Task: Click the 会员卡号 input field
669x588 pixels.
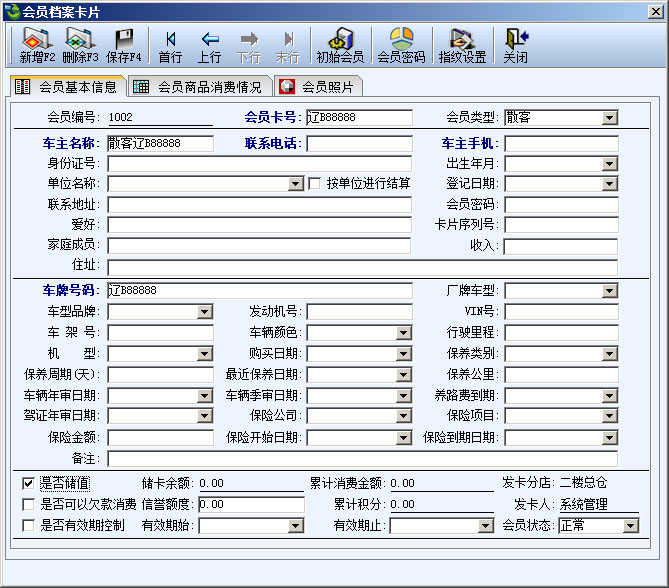Action: coord(359,117)
